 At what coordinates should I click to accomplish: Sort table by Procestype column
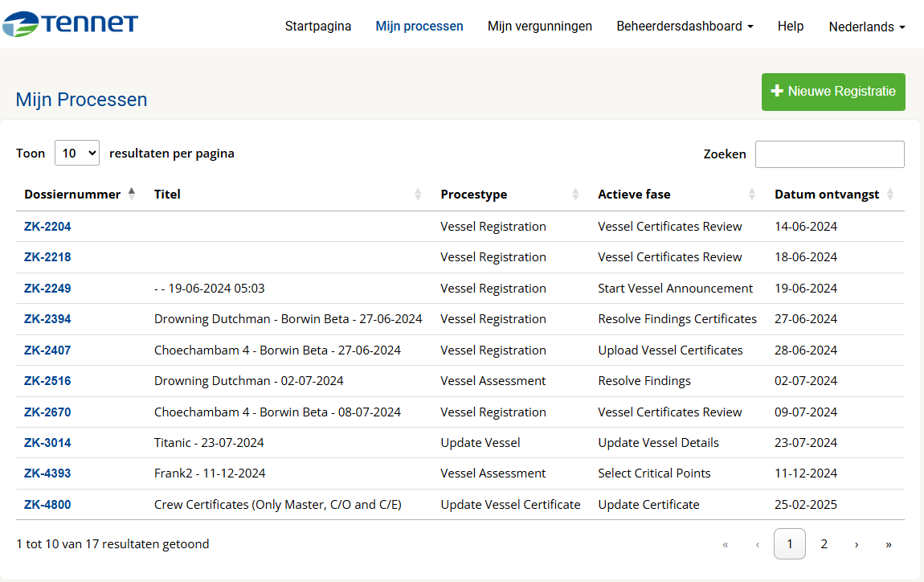click(473, 195)
